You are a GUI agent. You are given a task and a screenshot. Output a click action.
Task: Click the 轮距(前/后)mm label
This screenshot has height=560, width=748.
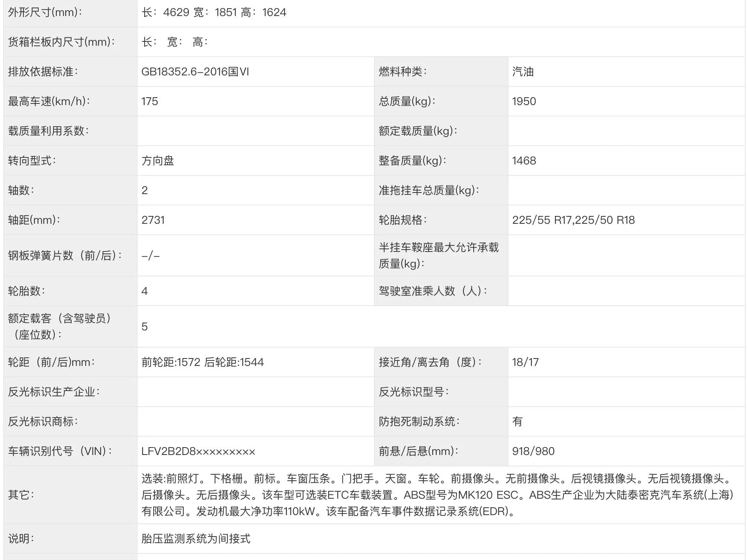point(51,362)
